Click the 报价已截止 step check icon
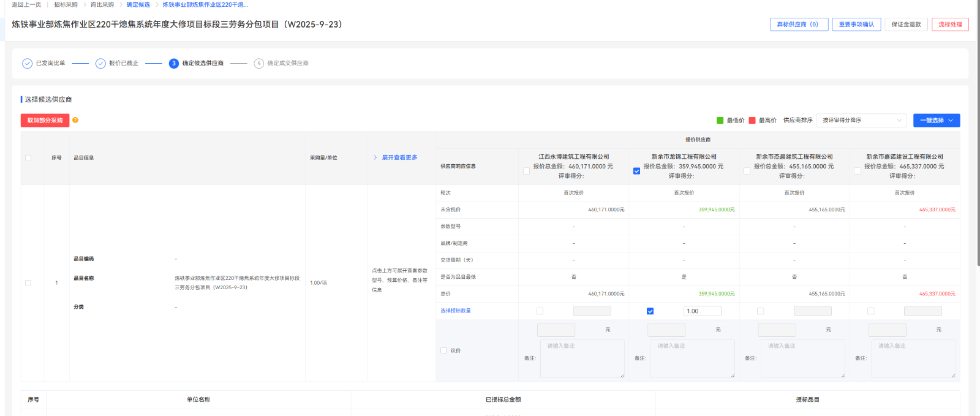980x416 pixels. (100, 63)
